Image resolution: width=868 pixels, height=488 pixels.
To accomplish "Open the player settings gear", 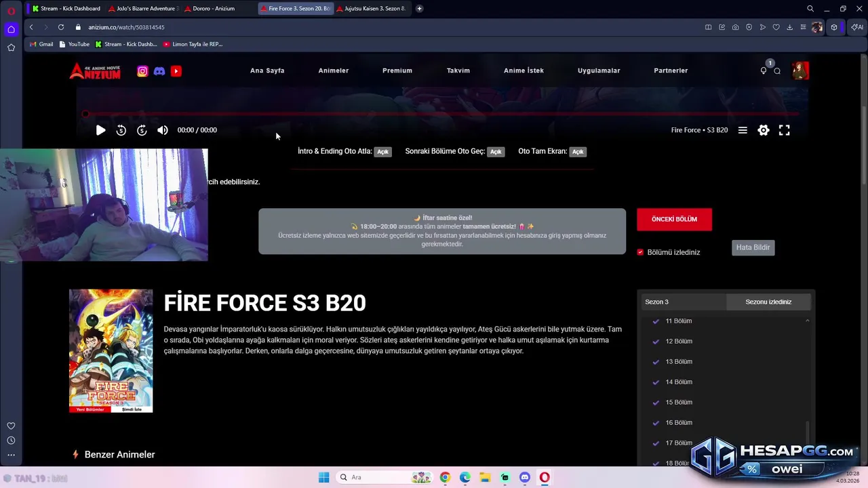I will 764,130.
